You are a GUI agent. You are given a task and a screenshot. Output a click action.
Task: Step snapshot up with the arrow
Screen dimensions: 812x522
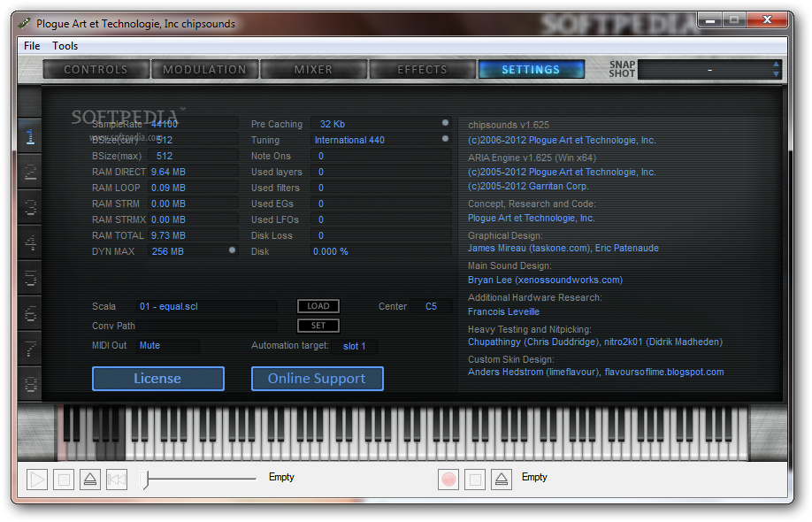tap(776, 65)
